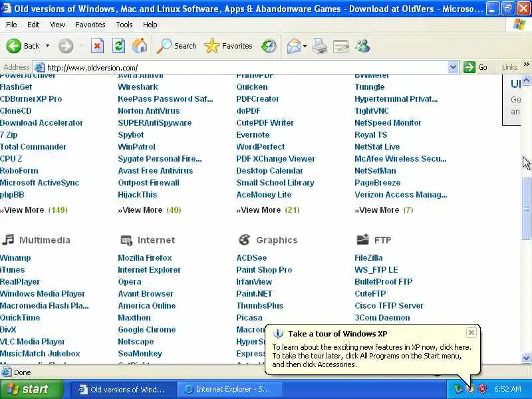Open the Edit menu
532x399 pixels.
pos(33,25)
